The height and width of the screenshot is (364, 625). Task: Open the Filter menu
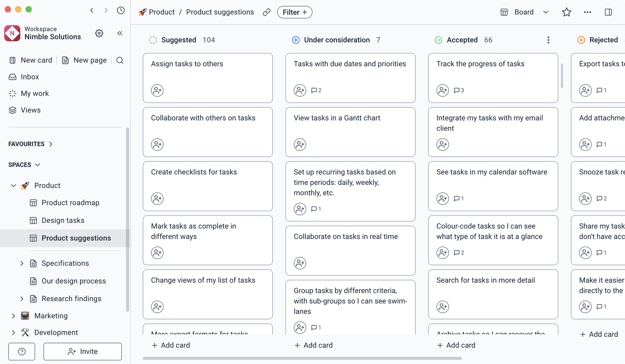click(295, 12)
